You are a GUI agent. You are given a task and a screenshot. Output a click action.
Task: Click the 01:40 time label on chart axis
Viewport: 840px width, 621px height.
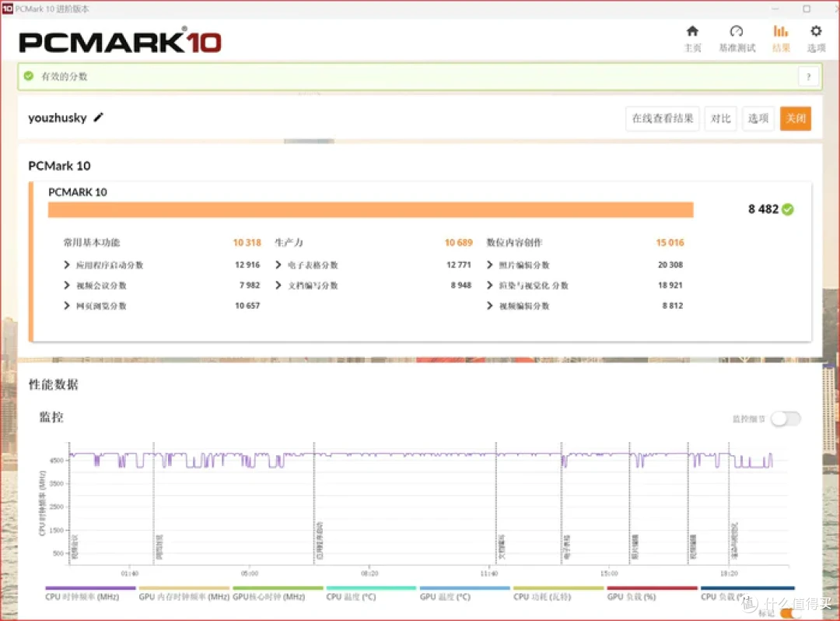pyautogui.click(x=130, y=574)
